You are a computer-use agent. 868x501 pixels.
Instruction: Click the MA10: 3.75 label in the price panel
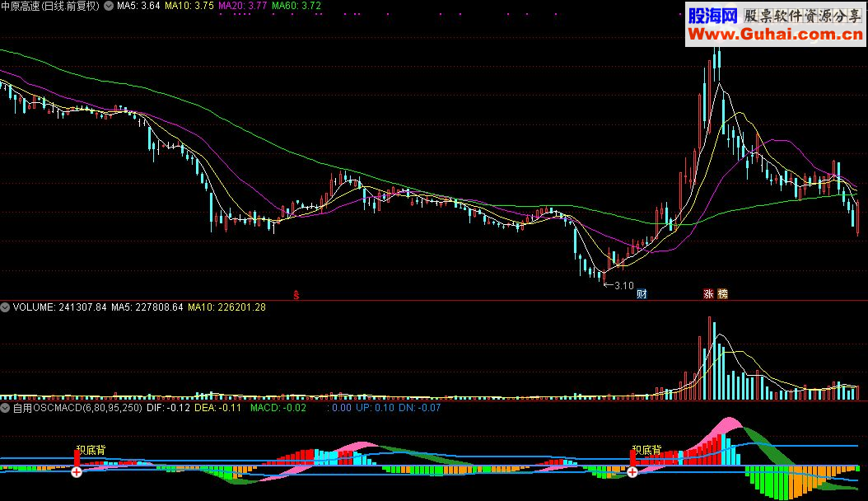[189, 6]
